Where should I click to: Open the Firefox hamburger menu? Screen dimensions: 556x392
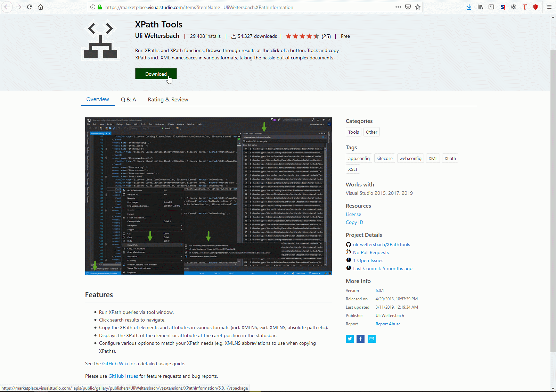pos(549,7)
